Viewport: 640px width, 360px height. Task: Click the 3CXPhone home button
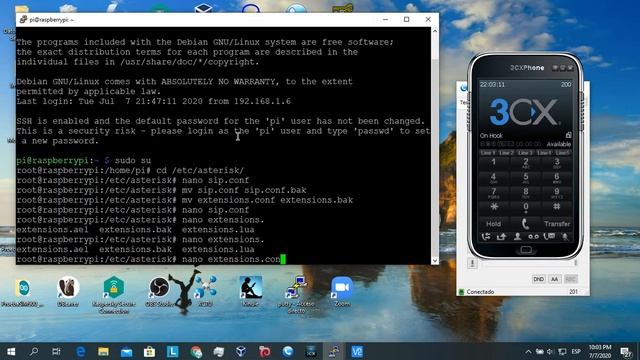pyautogui.click(x=526, y=250)
